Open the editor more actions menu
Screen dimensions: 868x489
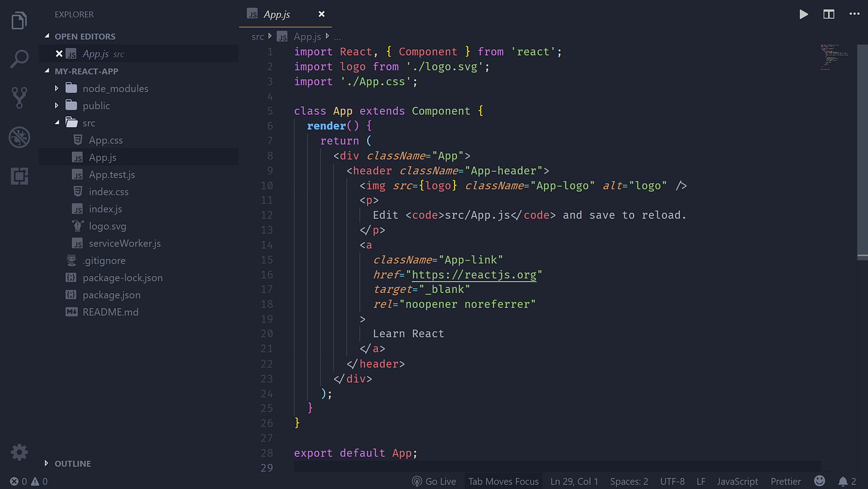coord(854,14)
